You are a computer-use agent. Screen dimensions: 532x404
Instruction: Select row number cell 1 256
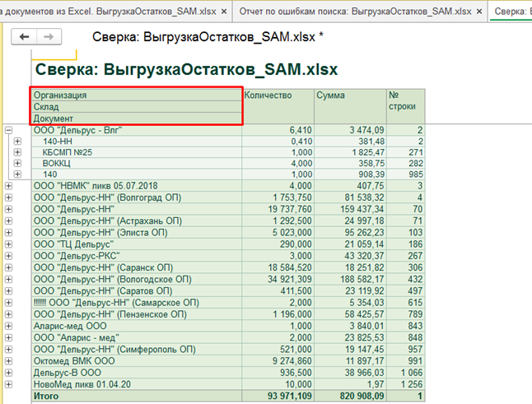point(406,384)
